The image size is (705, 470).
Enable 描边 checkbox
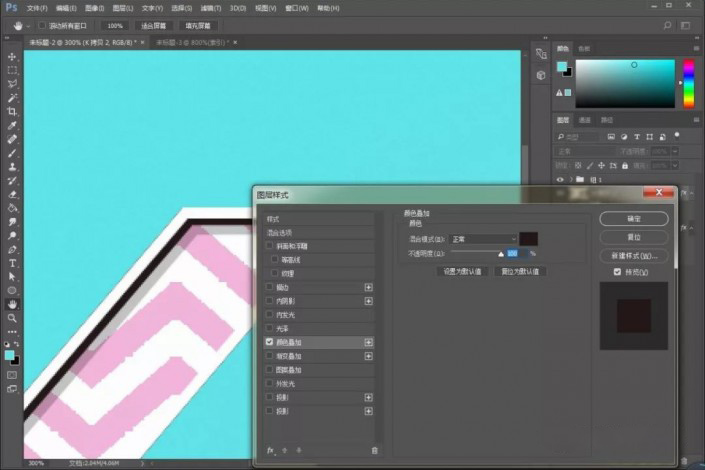pyautogui.click(x=269, y=286)
